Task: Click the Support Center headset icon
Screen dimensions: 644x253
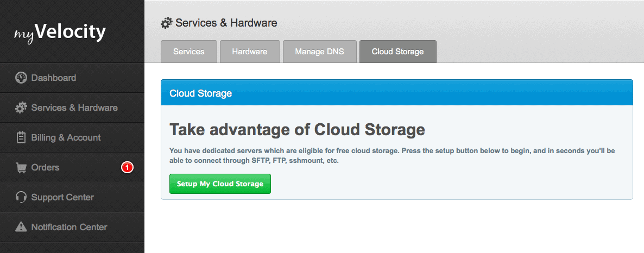Action: (21, 197)
